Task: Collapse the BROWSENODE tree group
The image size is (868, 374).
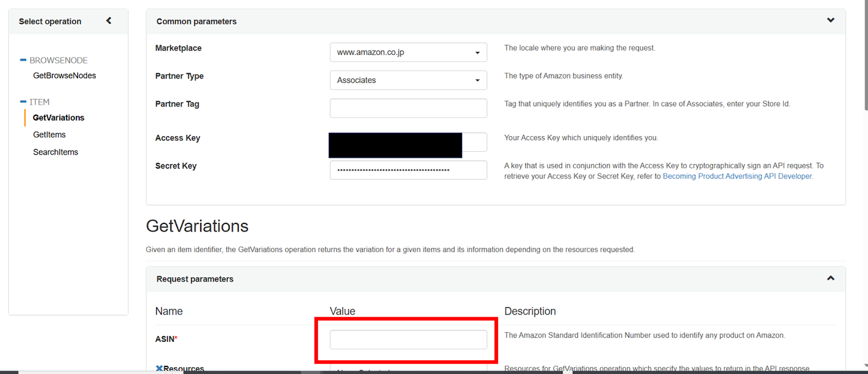Action: point(23,60)
